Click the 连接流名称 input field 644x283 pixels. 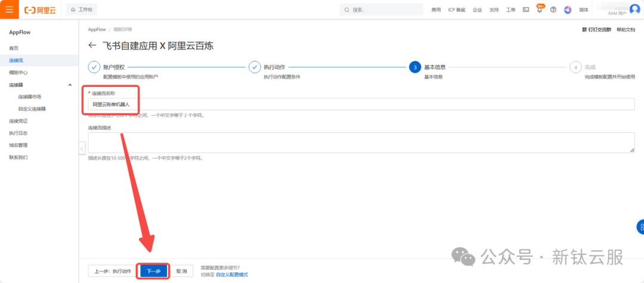coord(361,104)
